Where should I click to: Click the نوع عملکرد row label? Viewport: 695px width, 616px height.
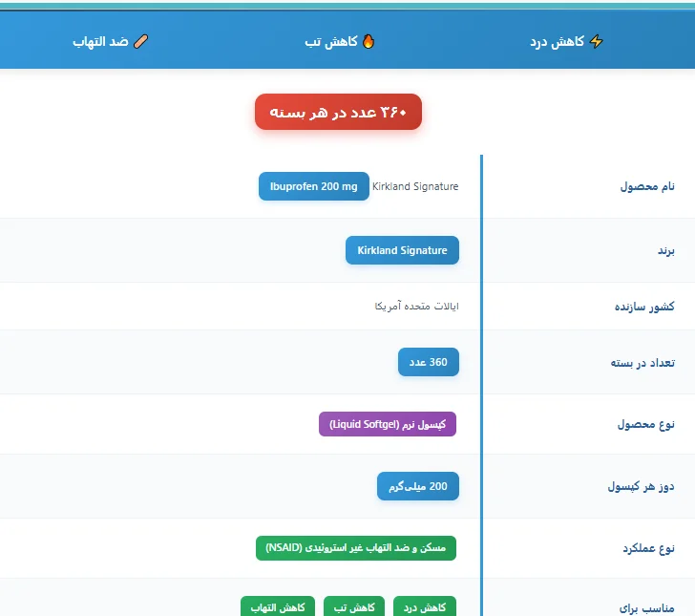pyautogui.click(x=648, y=548)
